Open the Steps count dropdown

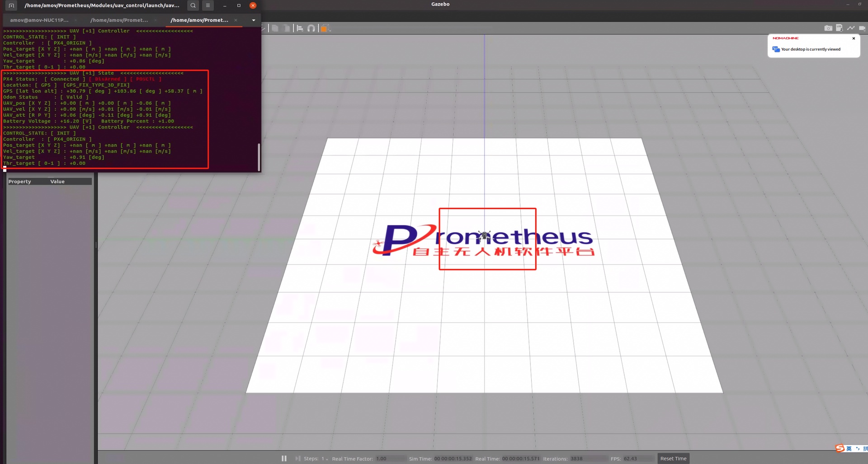pos(325,459)
